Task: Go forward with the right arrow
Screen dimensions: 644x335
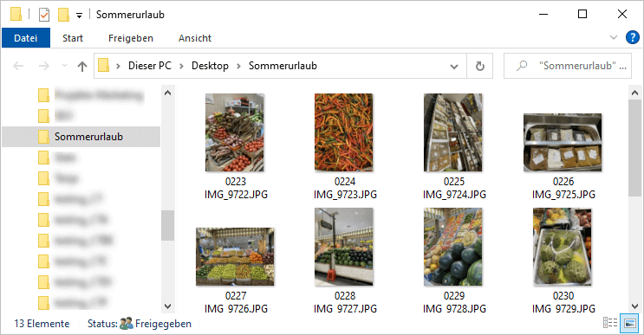Action: 44,66
